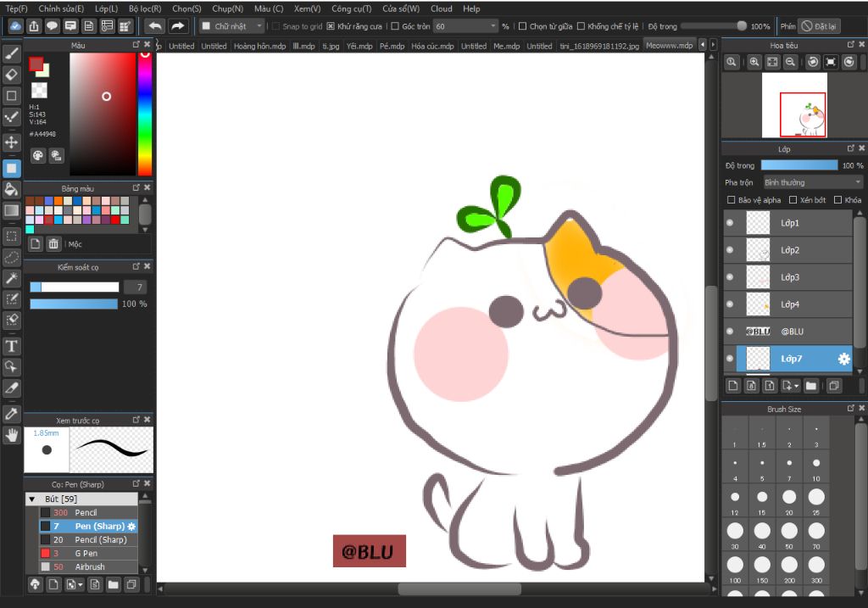
Task: Toggle the Khử răng cưa checkbox
Action: coord(331,26)
